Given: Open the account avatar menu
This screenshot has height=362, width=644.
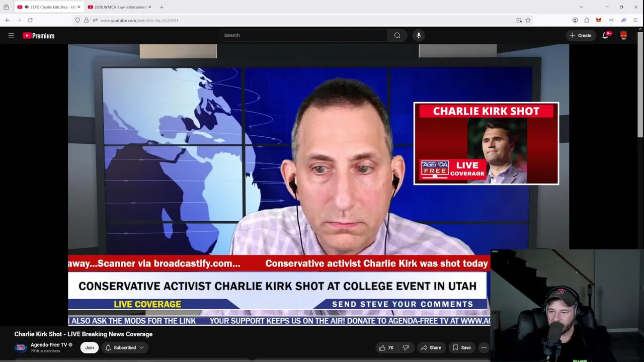Looking at the screenshot, I should pyautogui.click(x=623, y=35).
